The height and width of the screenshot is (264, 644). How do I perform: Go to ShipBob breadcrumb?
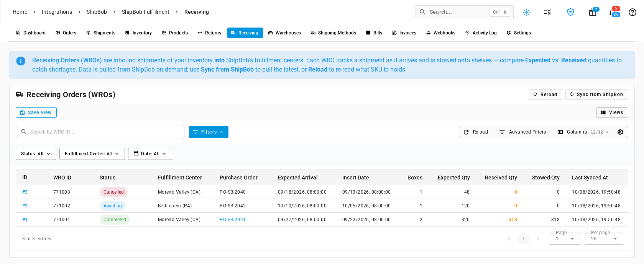97,12
